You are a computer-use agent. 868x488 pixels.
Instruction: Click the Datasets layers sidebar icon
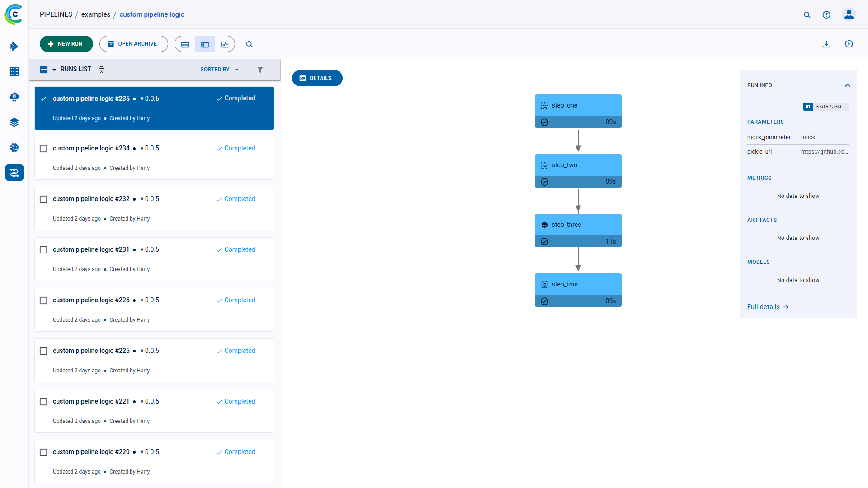pyautogui.click(x=14, y=122)
